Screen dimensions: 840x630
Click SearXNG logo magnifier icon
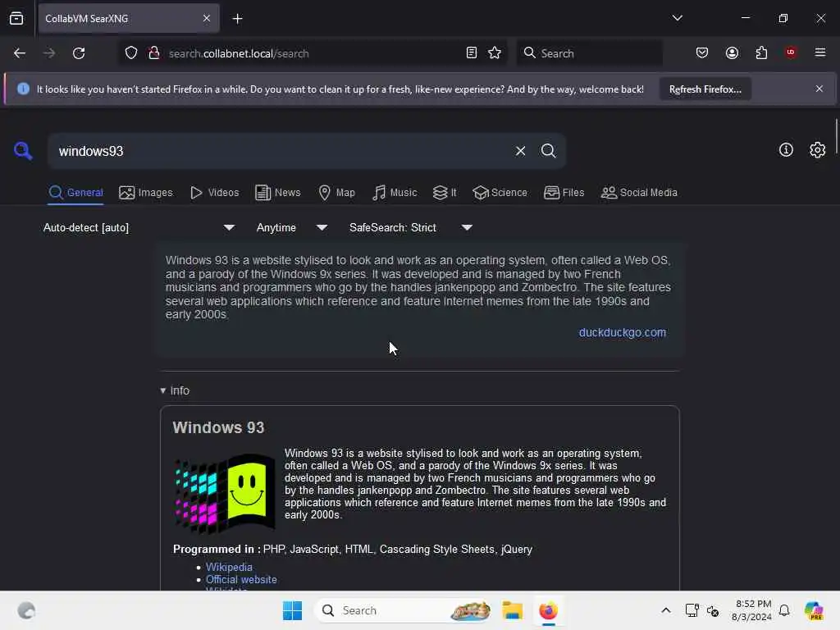[x=23, y=151]
